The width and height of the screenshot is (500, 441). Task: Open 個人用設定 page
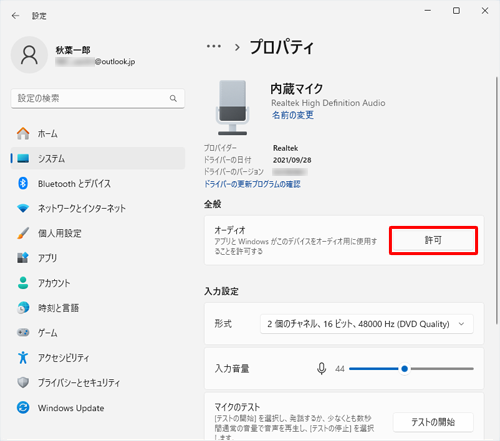(98, 233)
